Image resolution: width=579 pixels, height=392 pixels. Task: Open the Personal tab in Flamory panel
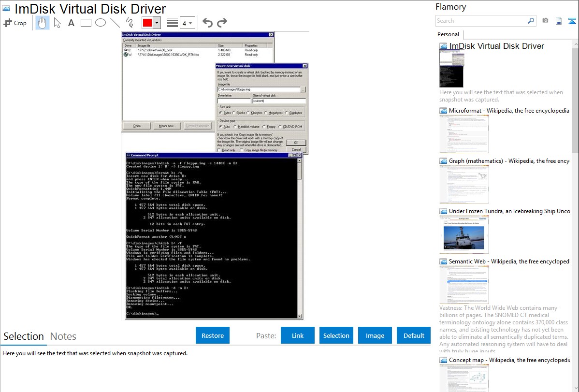449,34
